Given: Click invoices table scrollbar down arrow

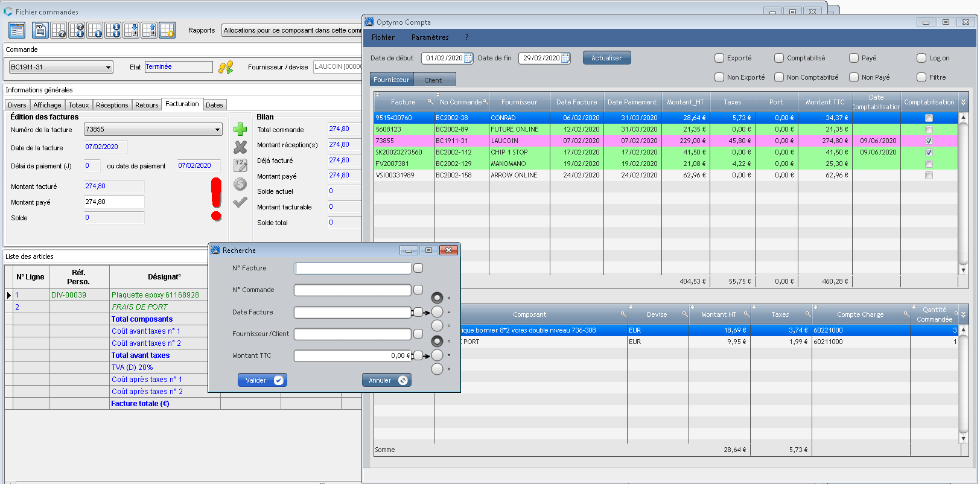Looking at the screenshot, I should point(963,270).
